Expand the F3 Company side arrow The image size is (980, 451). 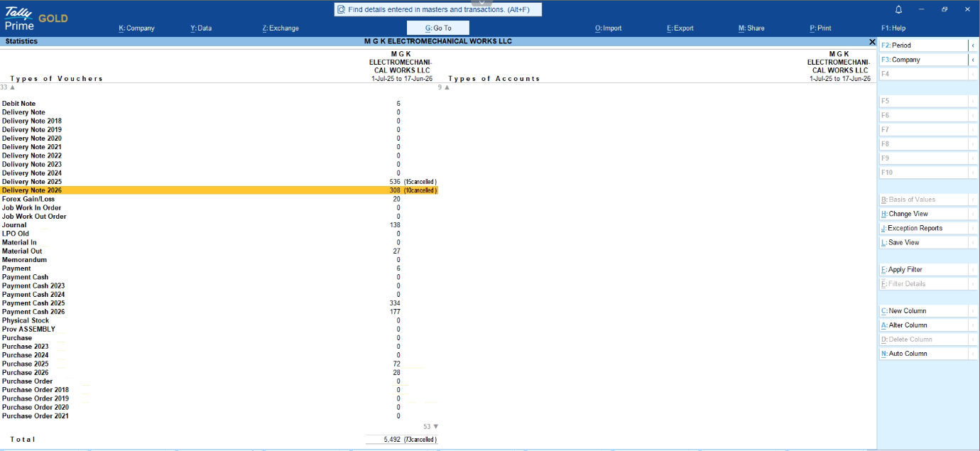tap(973, 60)
